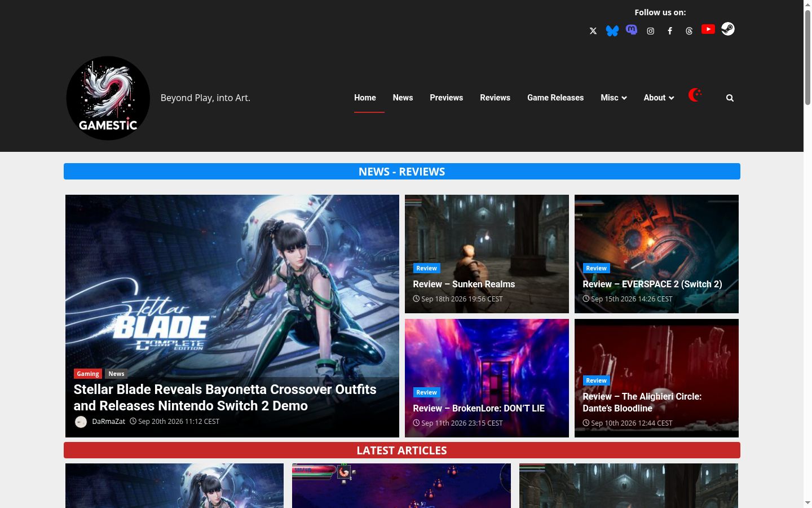This screenshot has height=508, width=812.
Task: Toggle dark mode with the red moon icon
Action: pyautogui.click(x=695, y=95)
